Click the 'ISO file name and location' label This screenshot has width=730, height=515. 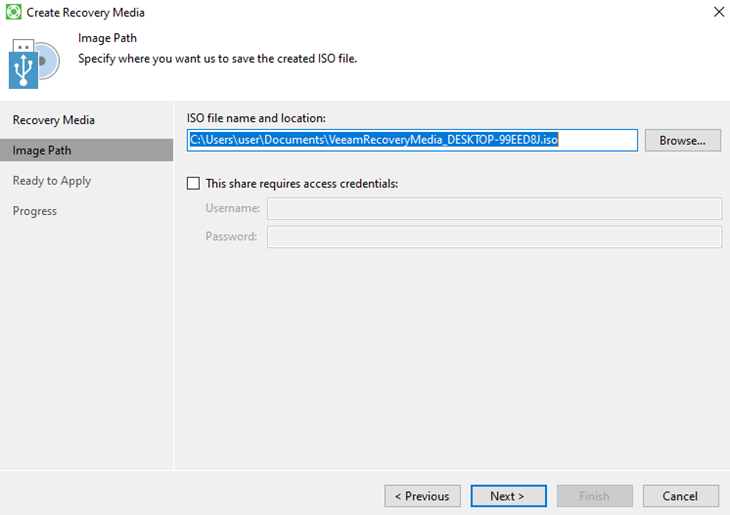[256, 119]
